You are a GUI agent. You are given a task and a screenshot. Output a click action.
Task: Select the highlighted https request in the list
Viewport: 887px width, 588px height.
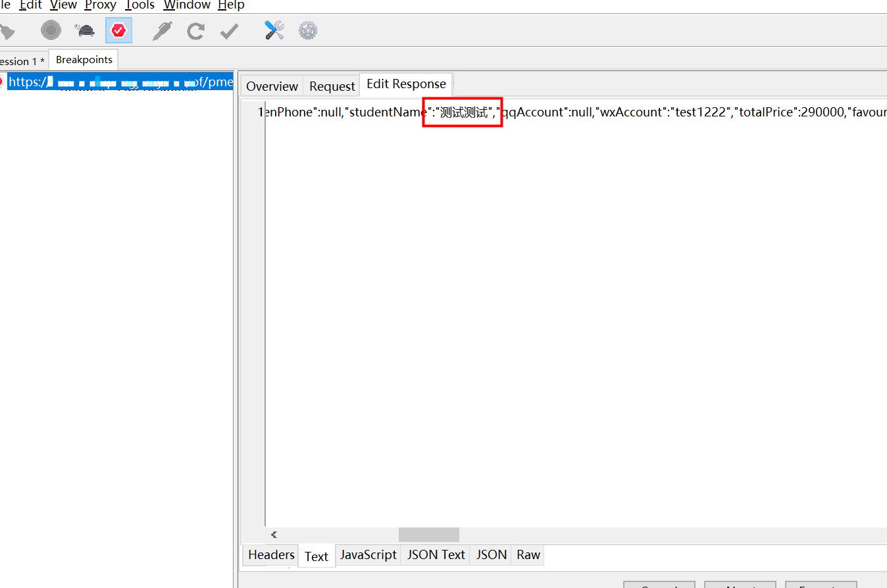[x=118, y=82]
